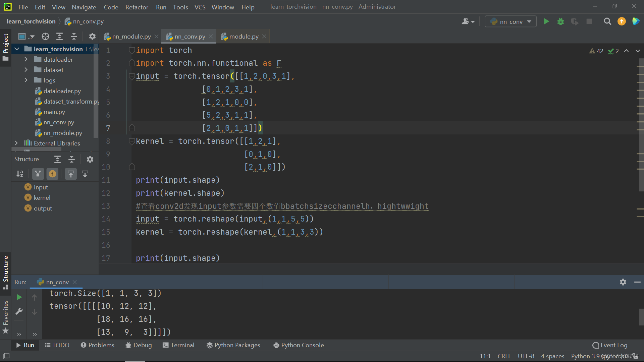Rerun nn_conv in Run panel
Screen dimensions: 644x362
(19, 297)
